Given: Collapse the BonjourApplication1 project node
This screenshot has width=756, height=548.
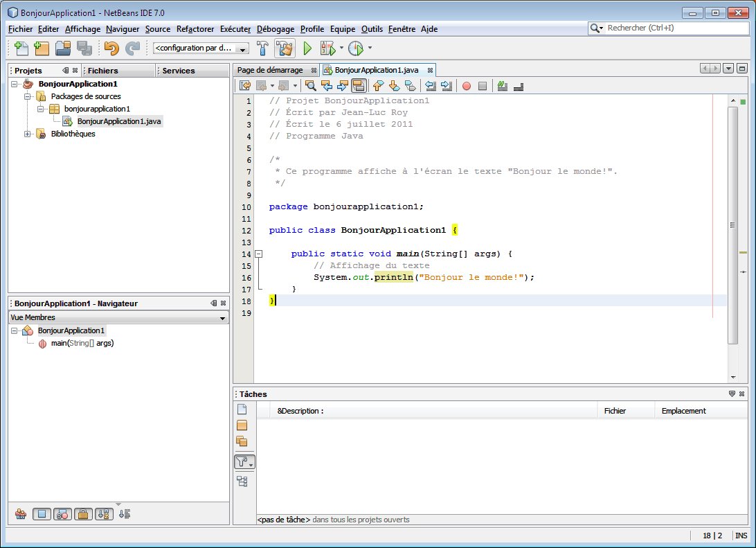Looking at the screenshot, I should (x=15, y=84).
